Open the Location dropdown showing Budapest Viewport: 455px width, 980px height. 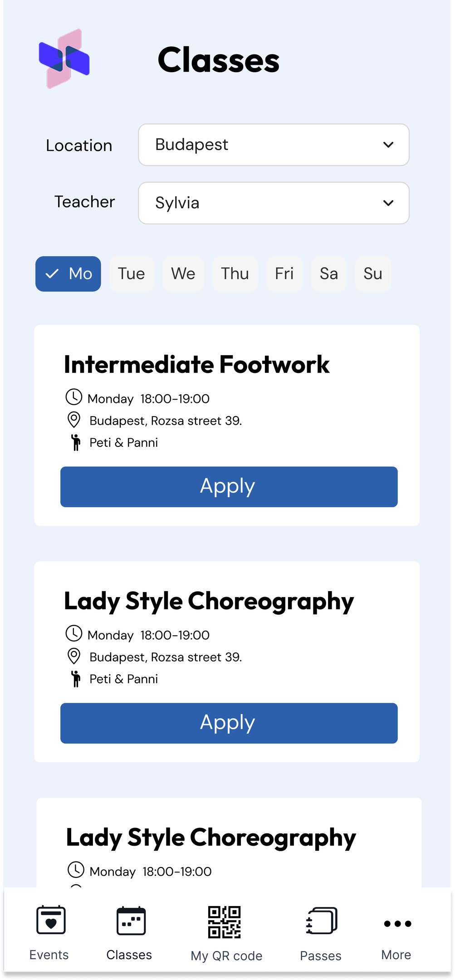(x=274, y=145)
